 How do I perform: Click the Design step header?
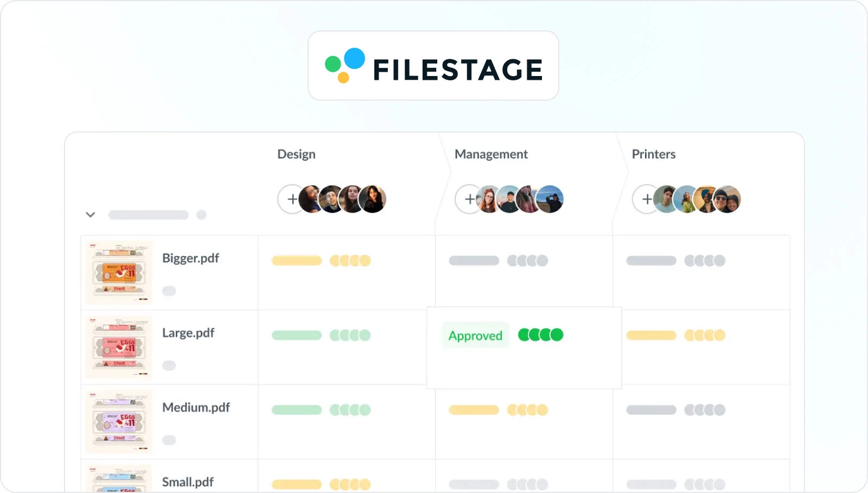pyautogui.click(x=296, y=154)
